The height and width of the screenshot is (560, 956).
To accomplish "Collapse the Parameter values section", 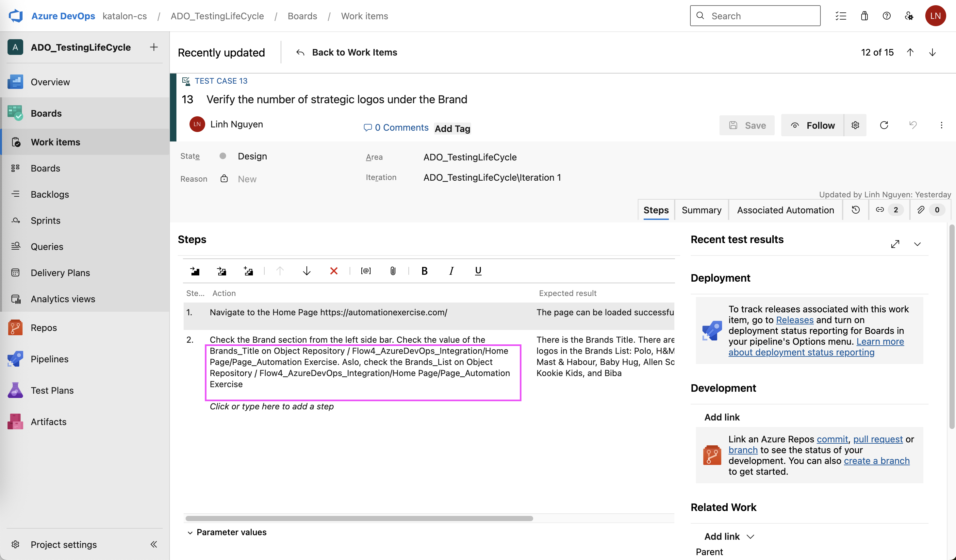I will [190, 532].
